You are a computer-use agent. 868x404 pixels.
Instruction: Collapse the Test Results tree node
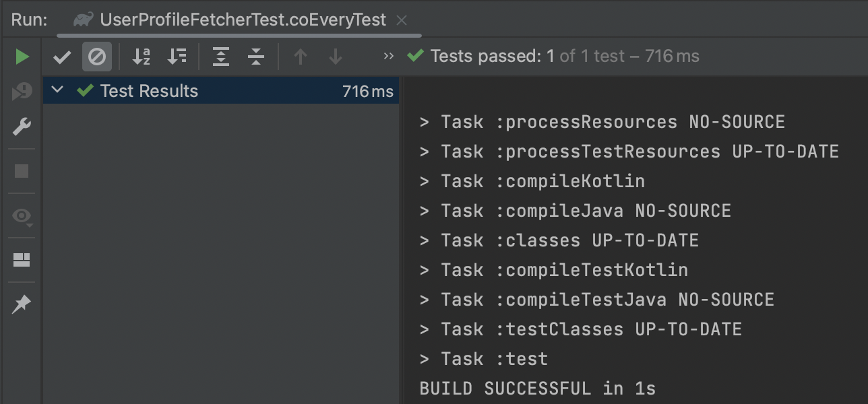point(57,90)
